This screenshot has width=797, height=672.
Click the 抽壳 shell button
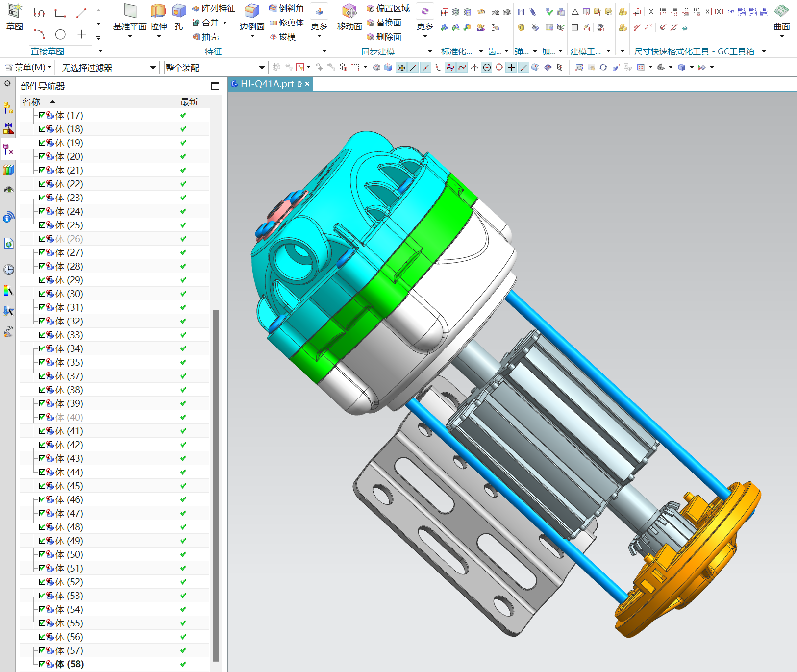pos(206,37)
